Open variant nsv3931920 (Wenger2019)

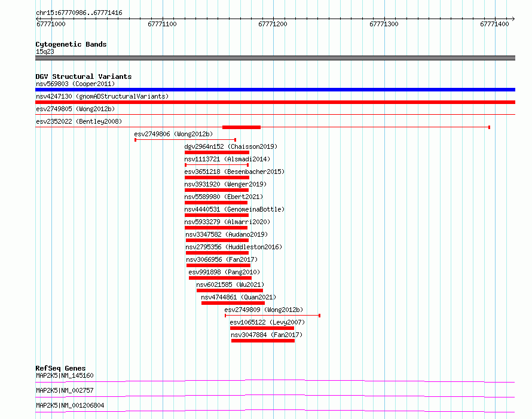[x=225, y=184]
